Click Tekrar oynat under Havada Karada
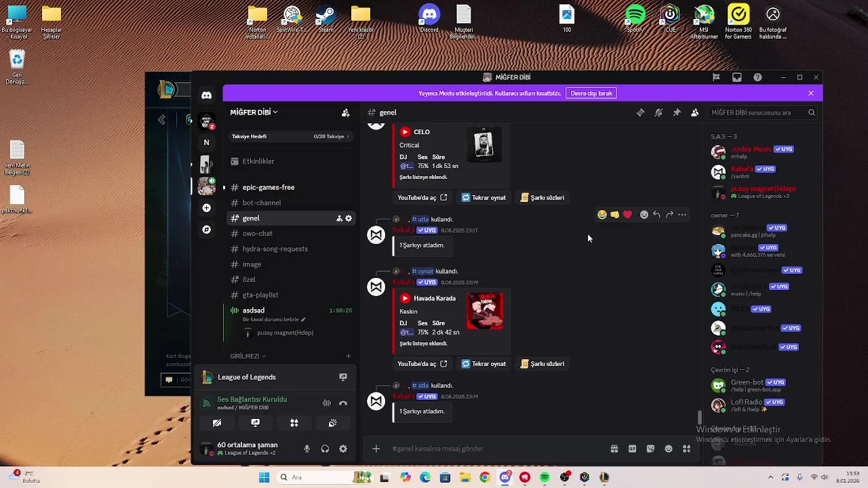Image resolution: width=868 pixels, height=488 pixels. [x=484, y=364]
